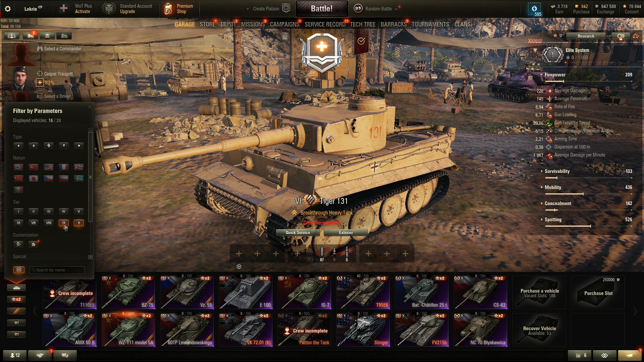Image resolution: width=644 pixels, height=362 pixels.
Task: Open the TECH TREE tab
Action: point(363,24)
